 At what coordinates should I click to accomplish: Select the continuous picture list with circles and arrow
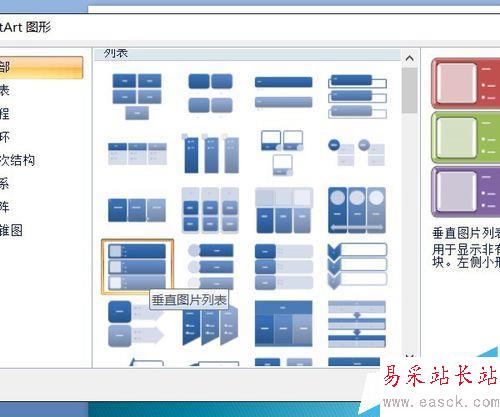click(357, 210)
